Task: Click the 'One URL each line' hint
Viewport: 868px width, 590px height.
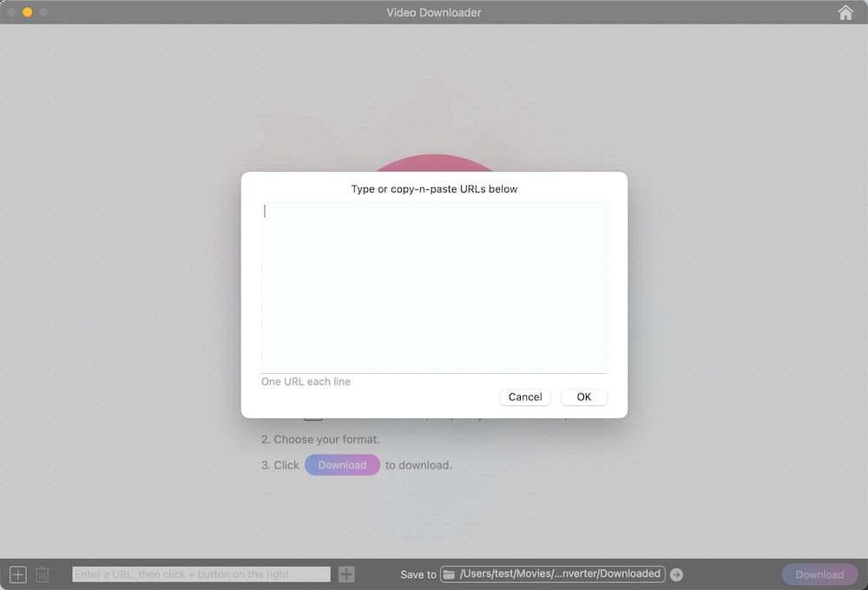Action: point(306,382)
